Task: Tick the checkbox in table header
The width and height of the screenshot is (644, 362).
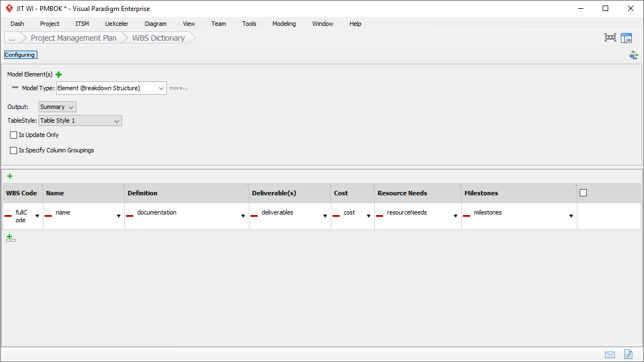Action: click(x=583, y=193)
